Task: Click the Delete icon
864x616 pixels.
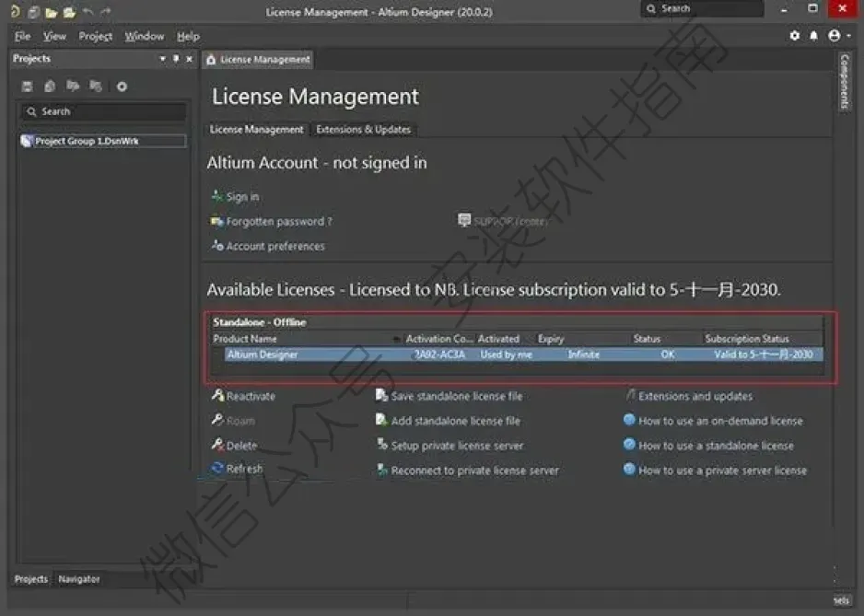Action: (x=217, y=444)
